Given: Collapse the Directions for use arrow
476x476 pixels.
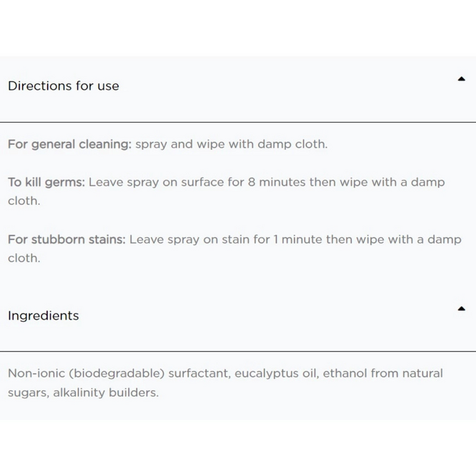Looking at the screenshot, I should pyautogui.click(x=461, y=79).
